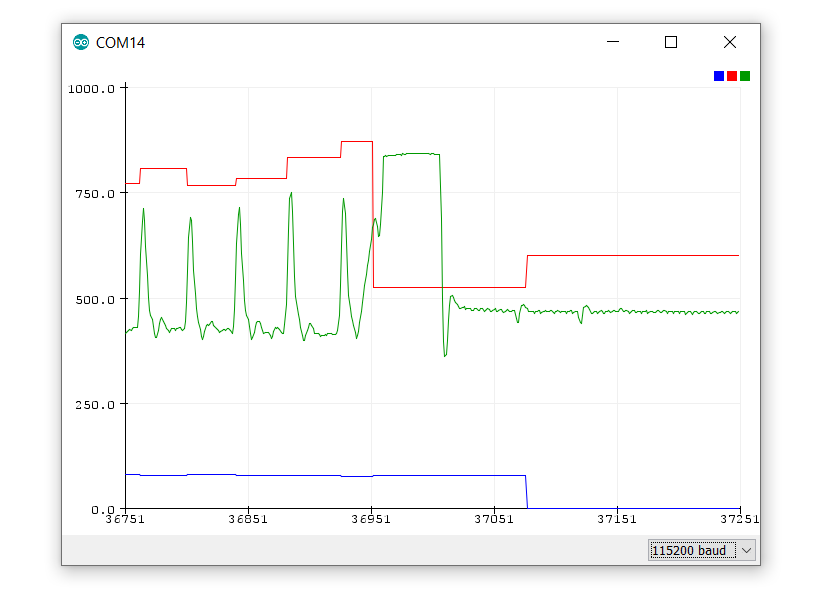Click the 36951 x-axis tick label

pos(371,522)
